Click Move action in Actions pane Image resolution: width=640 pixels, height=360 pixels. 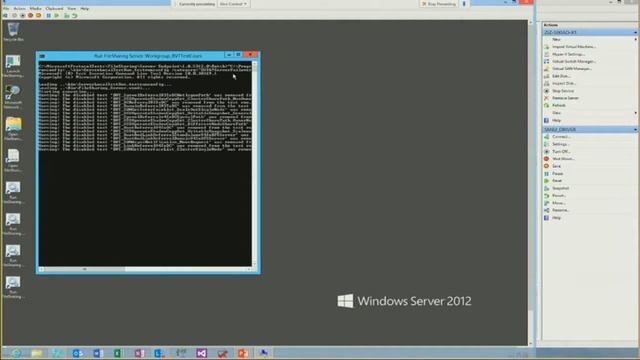(x=558, y=203)
